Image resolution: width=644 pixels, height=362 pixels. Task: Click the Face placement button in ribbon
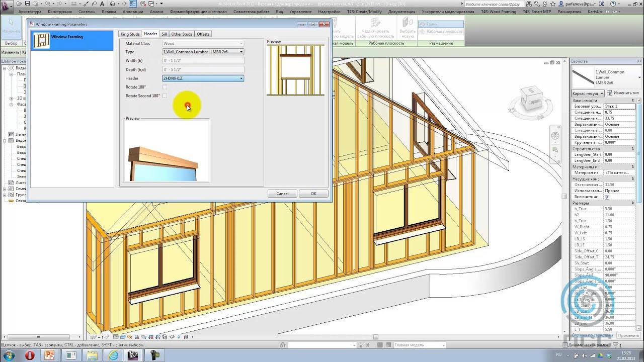pyautogui.click(x=441, y=24)
